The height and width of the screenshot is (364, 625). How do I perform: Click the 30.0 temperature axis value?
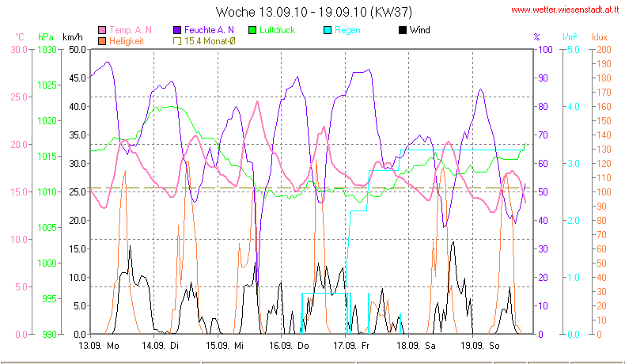click(x=19, y=50)
